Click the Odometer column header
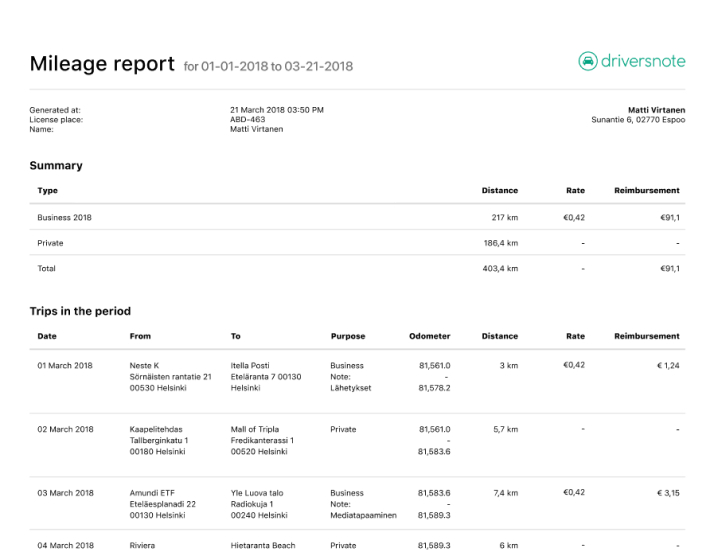 [429, 336]
